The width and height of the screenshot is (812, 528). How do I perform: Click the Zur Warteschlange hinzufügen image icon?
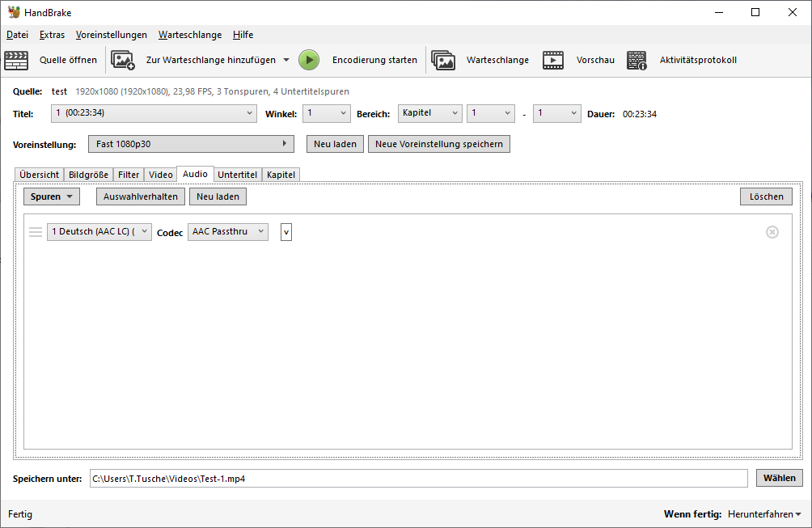(123, 60)
